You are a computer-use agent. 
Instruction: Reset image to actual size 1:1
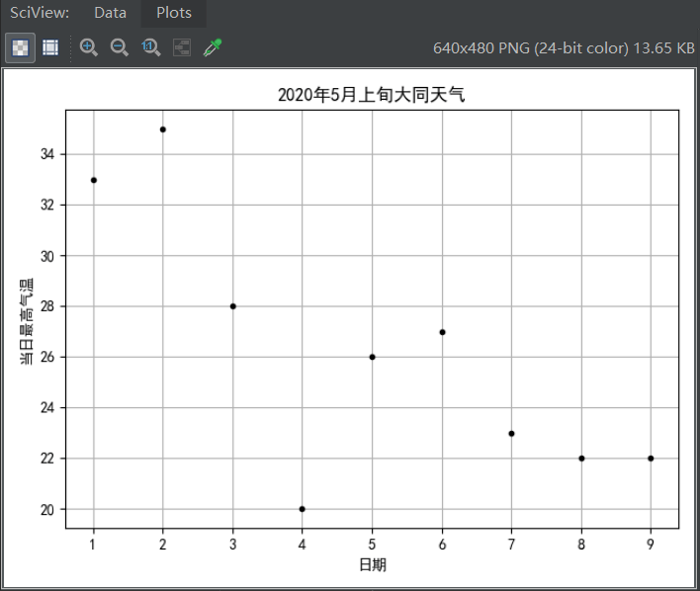(150, 47)
